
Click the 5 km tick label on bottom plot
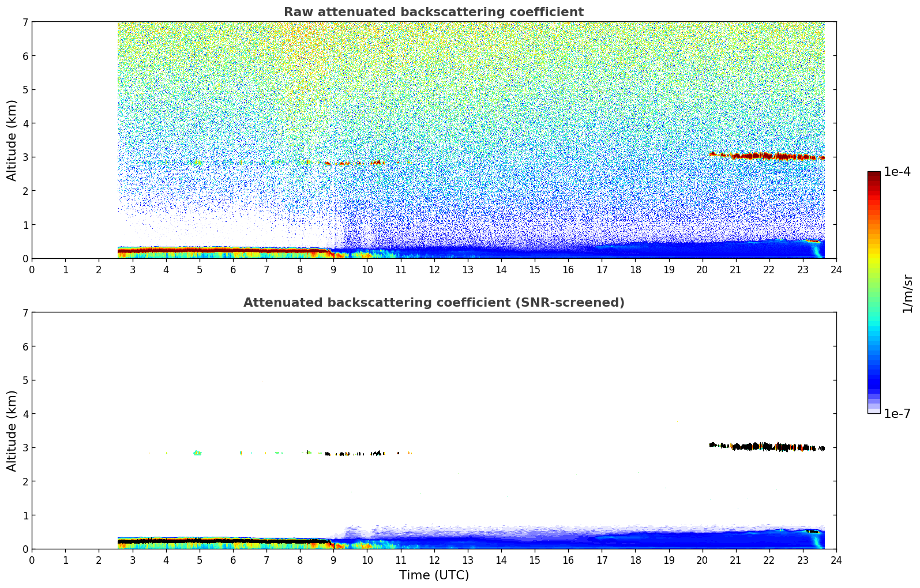click(24, 380)
